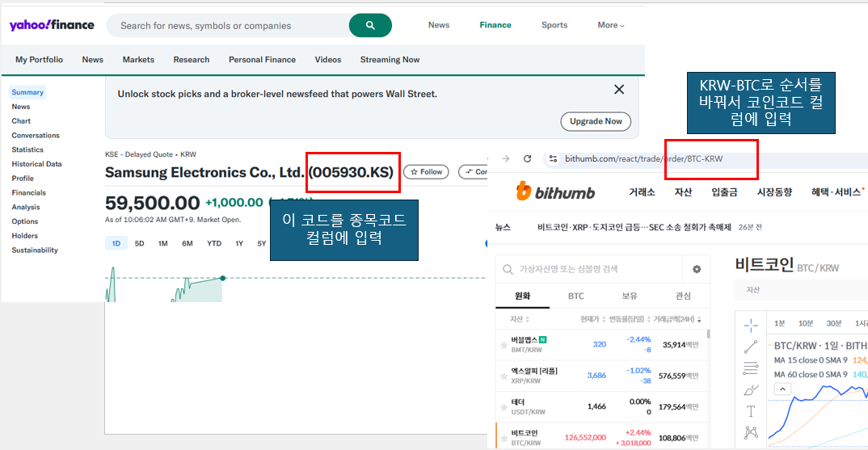
Task: Click the Follow star button for Samsung Electronics
Action: point(426,172)
